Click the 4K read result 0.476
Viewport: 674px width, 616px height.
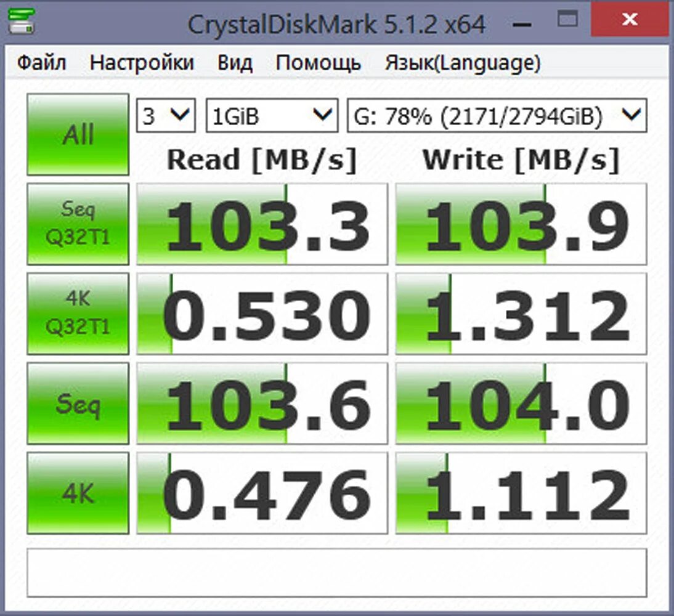pos(262,493)
